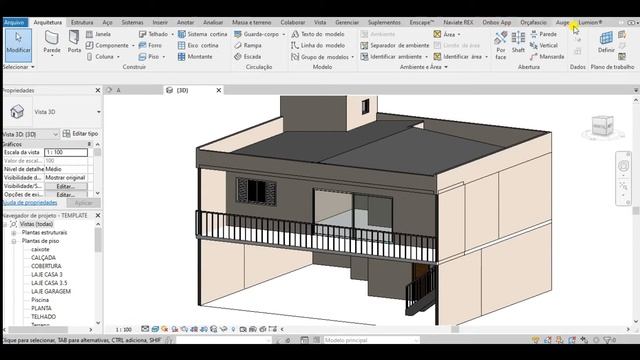Select Linha do modelo tool

[x=318, y=45]
